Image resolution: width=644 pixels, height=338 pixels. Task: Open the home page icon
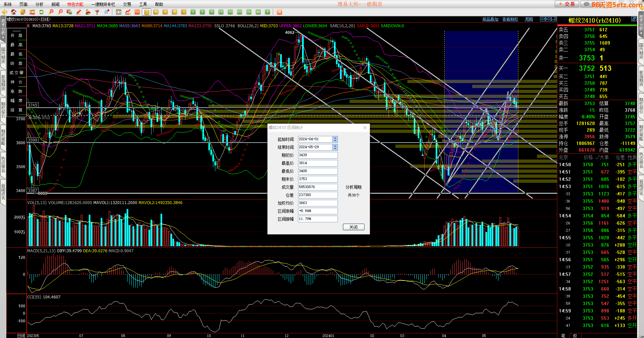(14, 12)
